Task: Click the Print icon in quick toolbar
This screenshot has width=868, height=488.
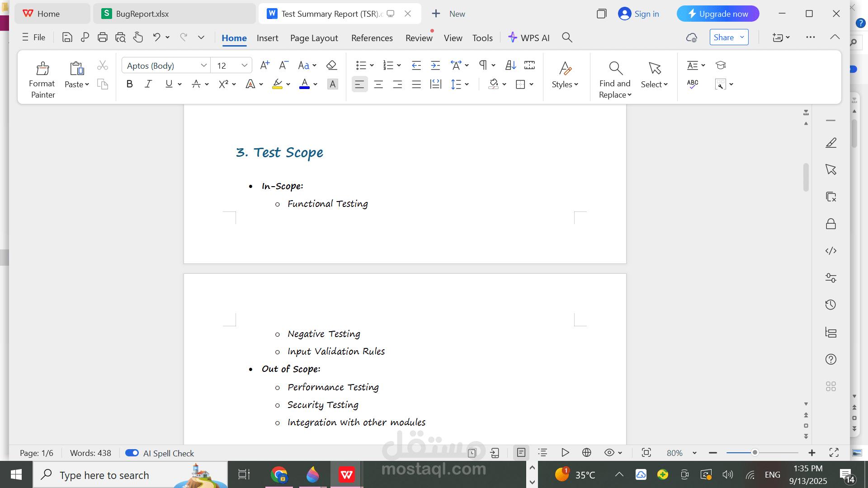Action: (x=103, y=38)
